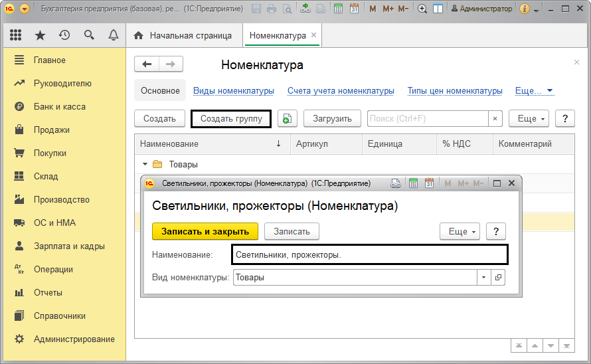
Task: Open calendar icon in main title bar
Action: (x=354, y=9)
